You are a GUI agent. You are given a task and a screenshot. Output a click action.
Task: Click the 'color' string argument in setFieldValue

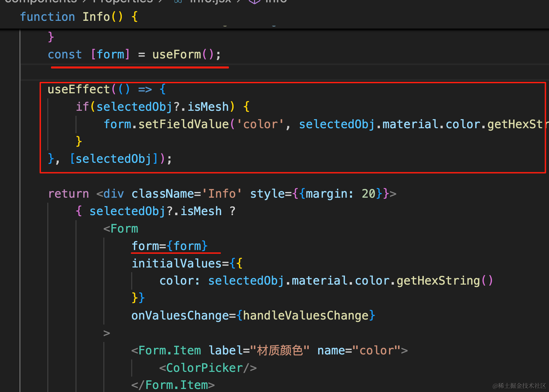[x=260, y=124]
